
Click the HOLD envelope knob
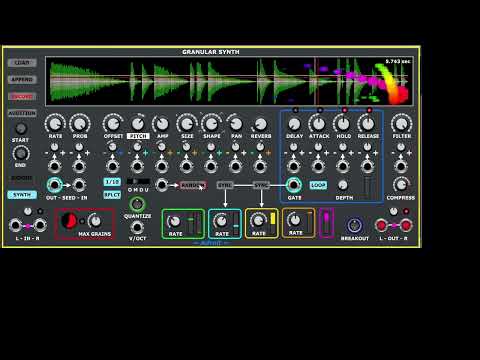point(343,124)
